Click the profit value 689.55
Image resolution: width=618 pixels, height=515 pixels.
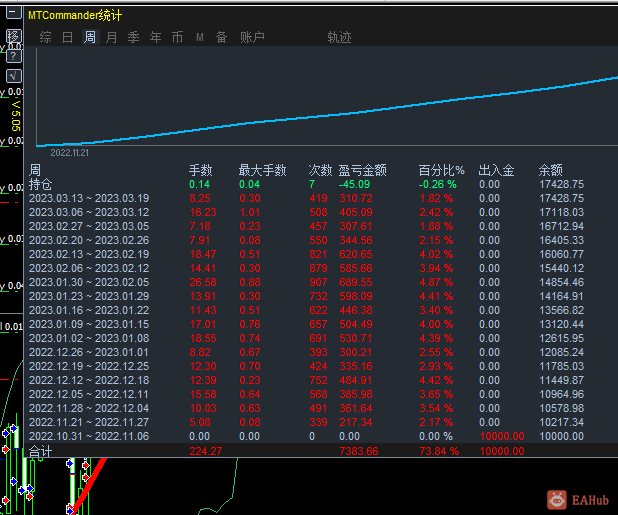pos(356,282)
